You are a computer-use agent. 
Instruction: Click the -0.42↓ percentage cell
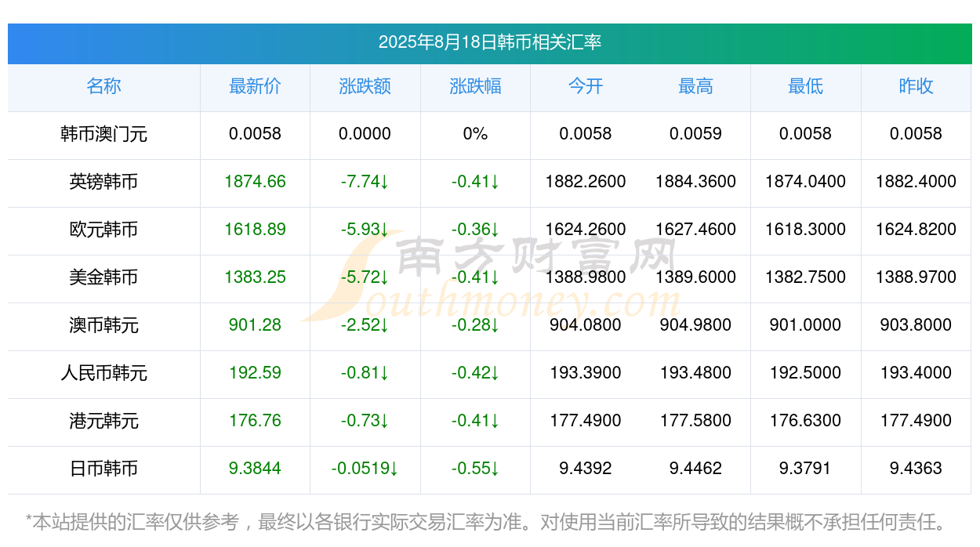tap(475, 373)
